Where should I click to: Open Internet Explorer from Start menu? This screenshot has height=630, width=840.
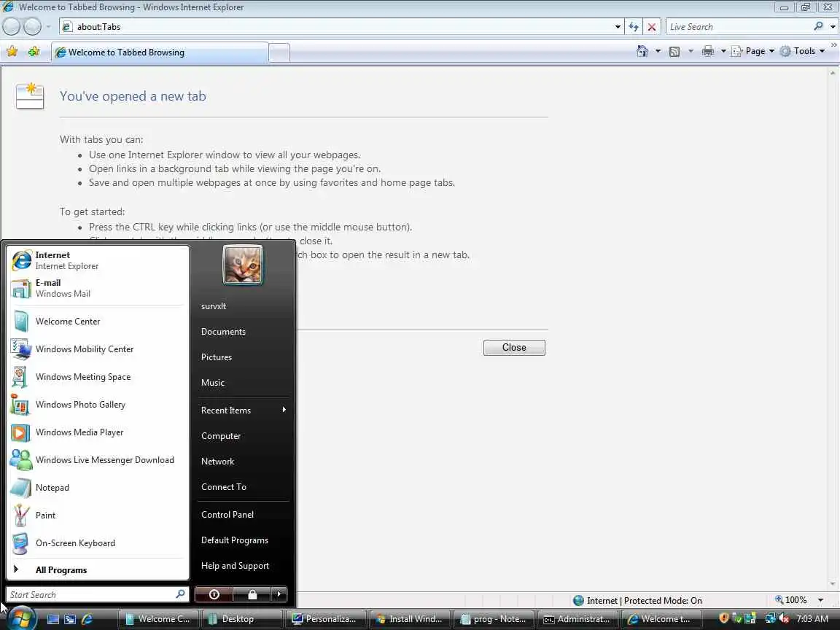[98, 260]
